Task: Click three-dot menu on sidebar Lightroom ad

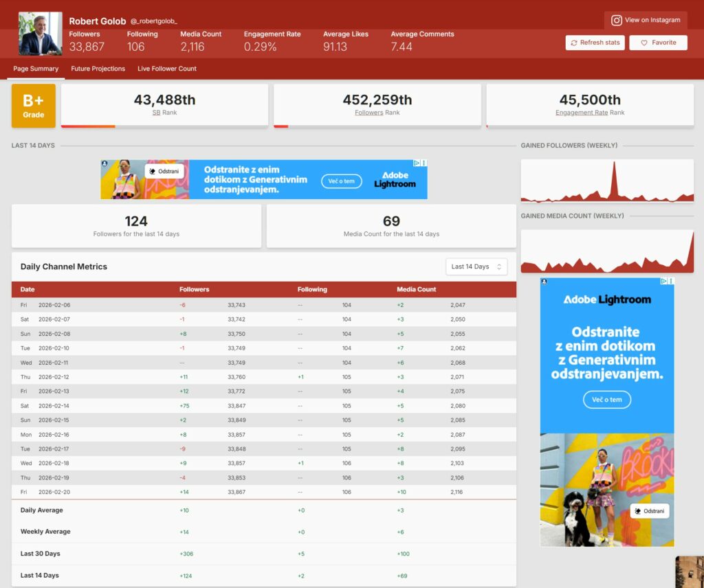Action: pos(671,281)
